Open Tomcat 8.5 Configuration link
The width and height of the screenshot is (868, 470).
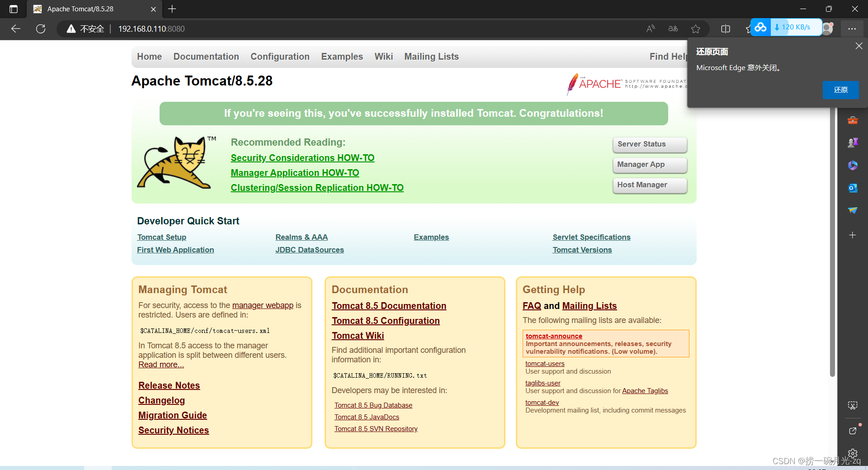point(386,321)
